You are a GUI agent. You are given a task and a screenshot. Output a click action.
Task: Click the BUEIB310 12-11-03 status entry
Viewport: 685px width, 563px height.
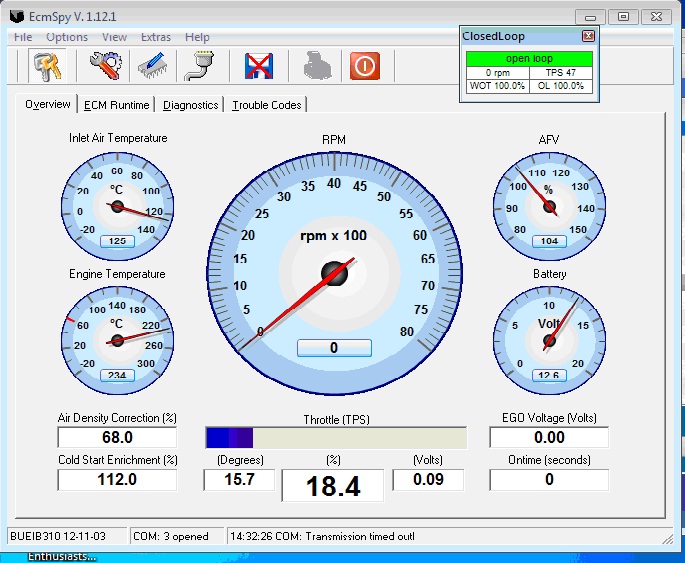67,536
